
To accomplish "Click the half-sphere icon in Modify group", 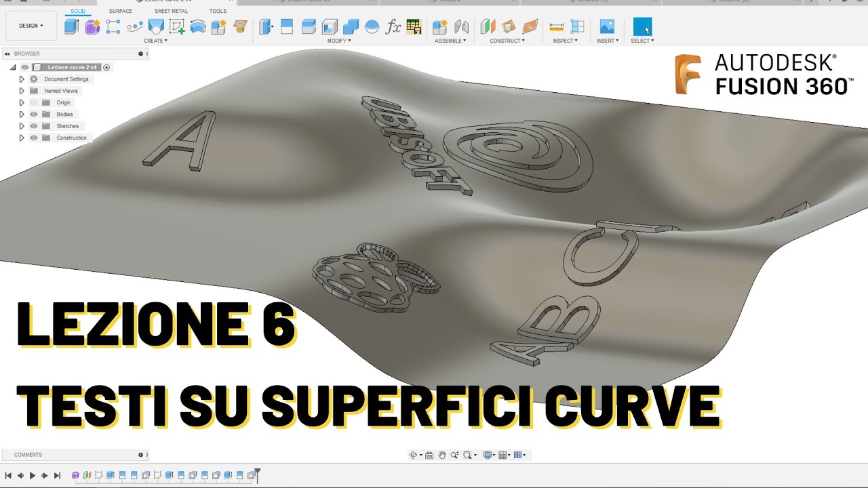I will coord(372,26).
